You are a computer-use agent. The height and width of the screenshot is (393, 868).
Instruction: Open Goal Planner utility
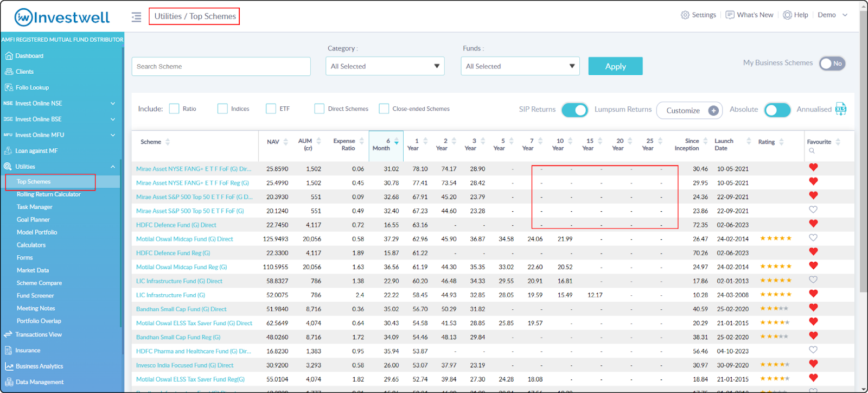coord(33,220)
